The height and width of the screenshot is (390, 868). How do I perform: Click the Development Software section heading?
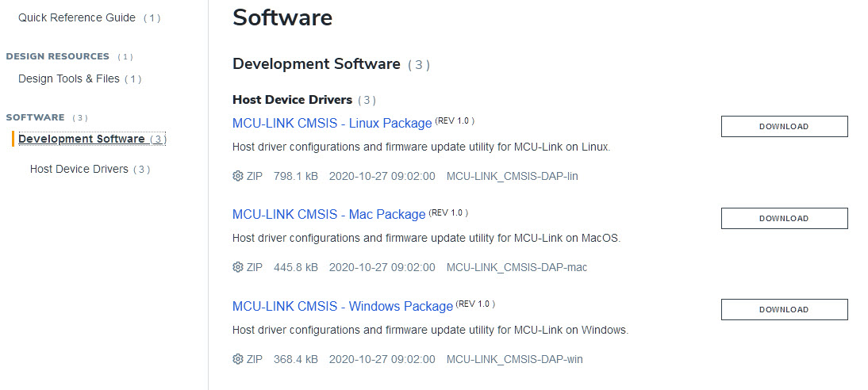pyautogui.click(x=316, y=64)
